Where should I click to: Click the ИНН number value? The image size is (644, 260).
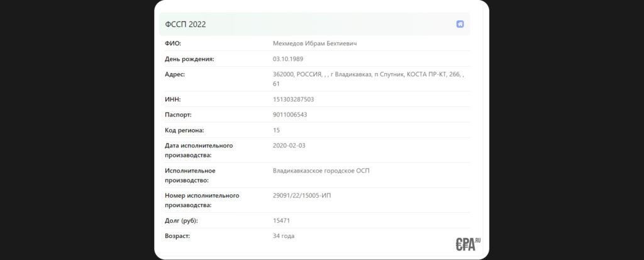293,99
